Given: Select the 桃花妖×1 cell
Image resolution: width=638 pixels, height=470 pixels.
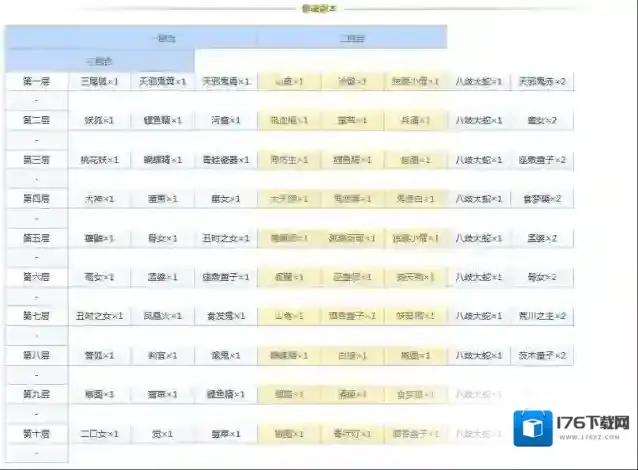Looking at the screenshot, I should pos(99,160).
